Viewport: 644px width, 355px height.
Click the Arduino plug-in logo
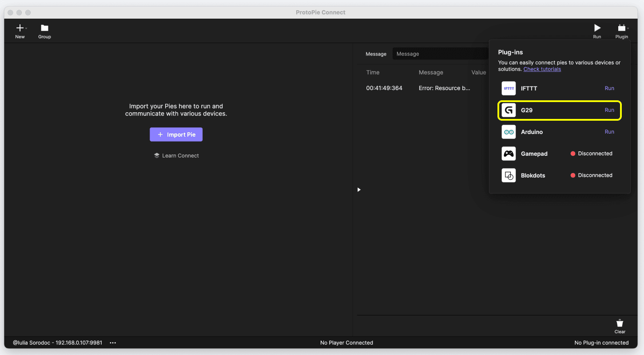tap(509, 132)
